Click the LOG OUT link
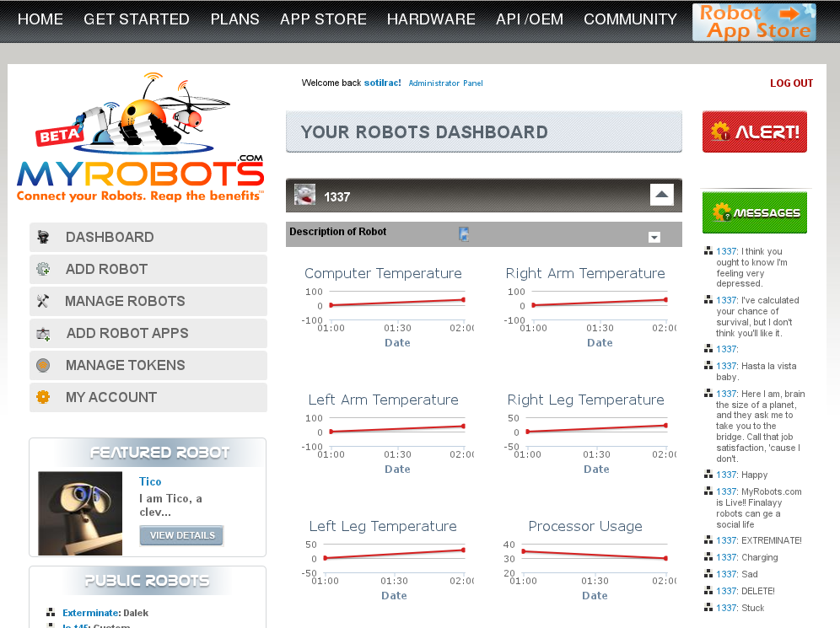 (x=791, y=83)
